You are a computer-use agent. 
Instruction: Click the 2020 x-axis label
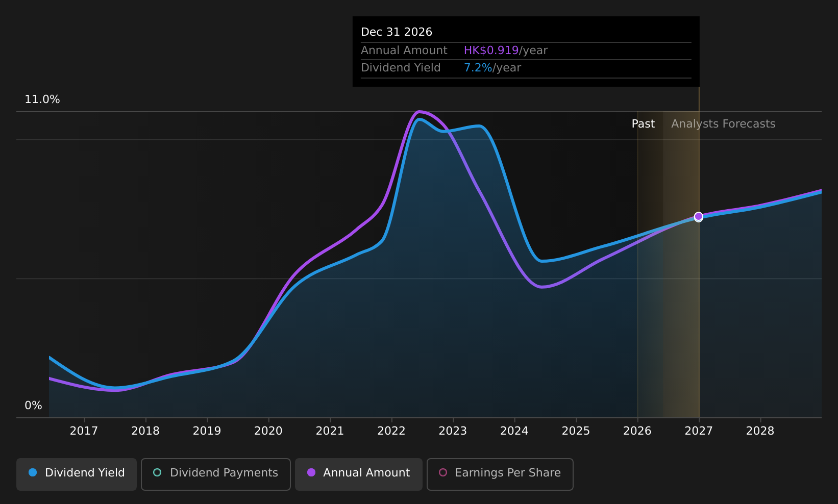click(x=268, y=431)
